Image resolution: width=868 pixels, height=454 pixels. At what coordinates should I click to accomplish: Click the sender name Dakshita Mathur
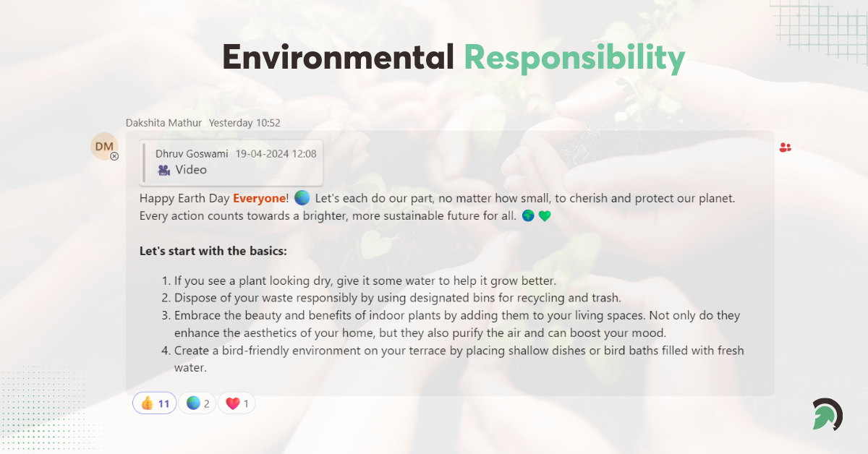coord(163,122)
